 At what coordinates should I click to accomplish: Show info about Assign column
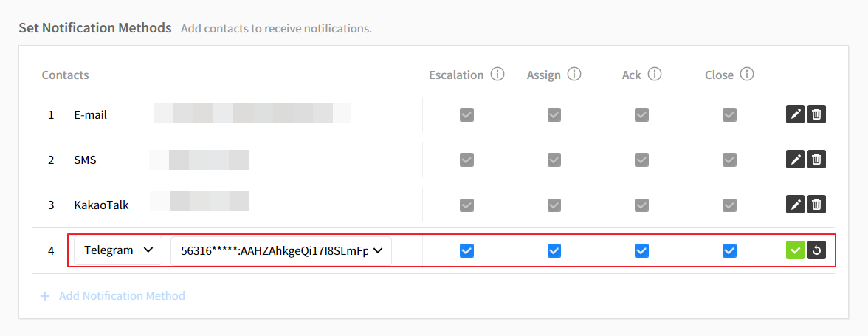pos(574,75)
